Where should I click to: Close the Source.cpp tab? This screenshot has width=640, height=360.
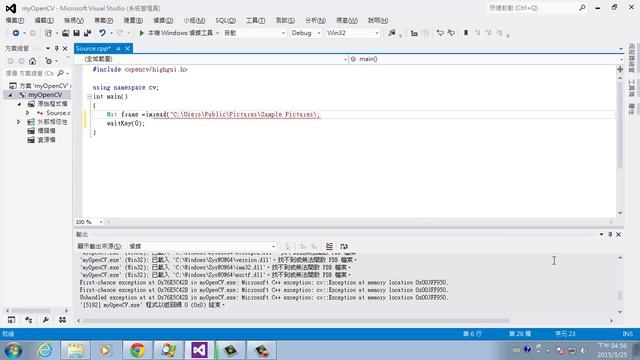[x=127, y=48]
